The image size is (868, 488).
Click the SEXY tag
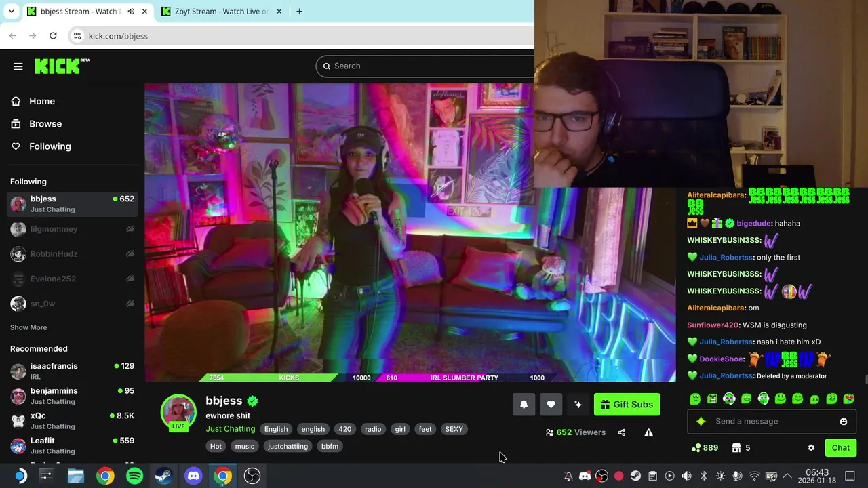click(x=454, y=429)
